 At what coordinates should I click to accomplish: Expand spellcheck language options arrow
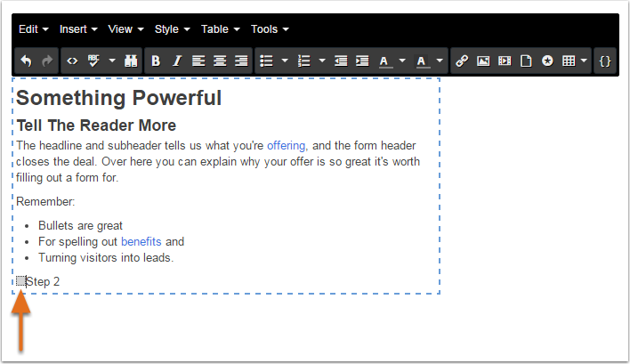tap(112, 61)
